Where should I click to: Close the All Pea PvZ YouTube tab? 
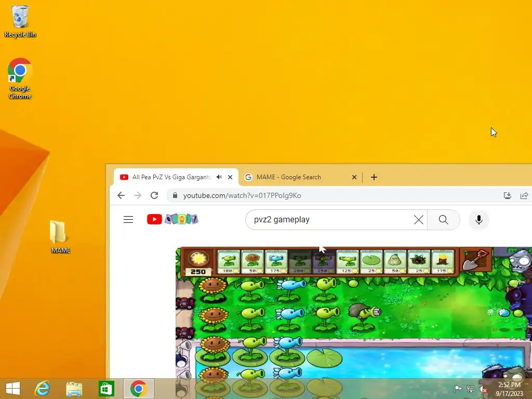point(230,177)
